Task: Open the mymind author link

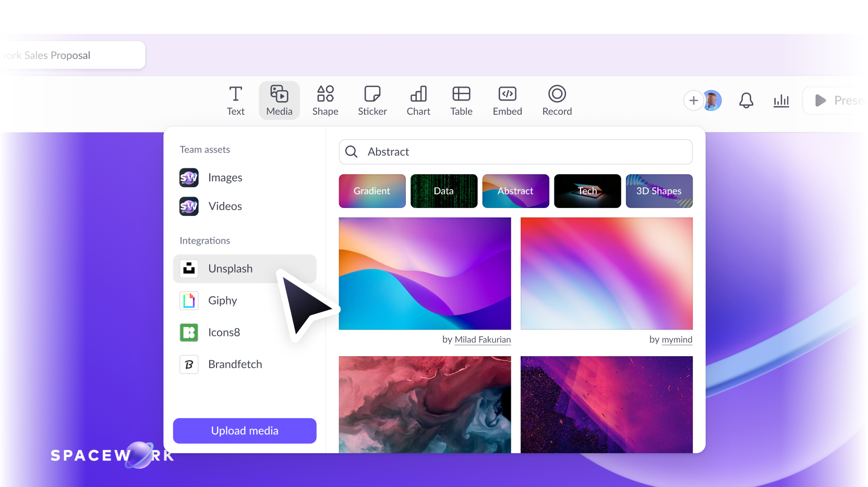Action: (677, 339)
